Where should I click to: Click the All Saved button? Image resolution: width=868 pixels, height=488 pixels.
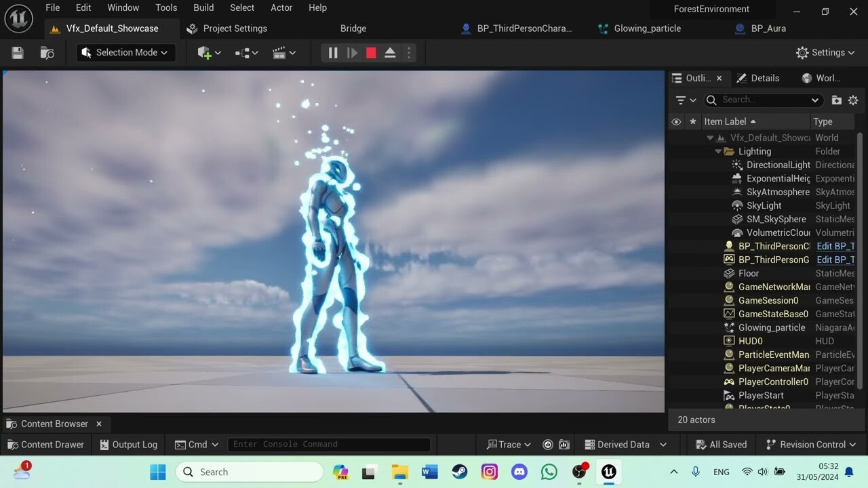(x=721, y=444)
